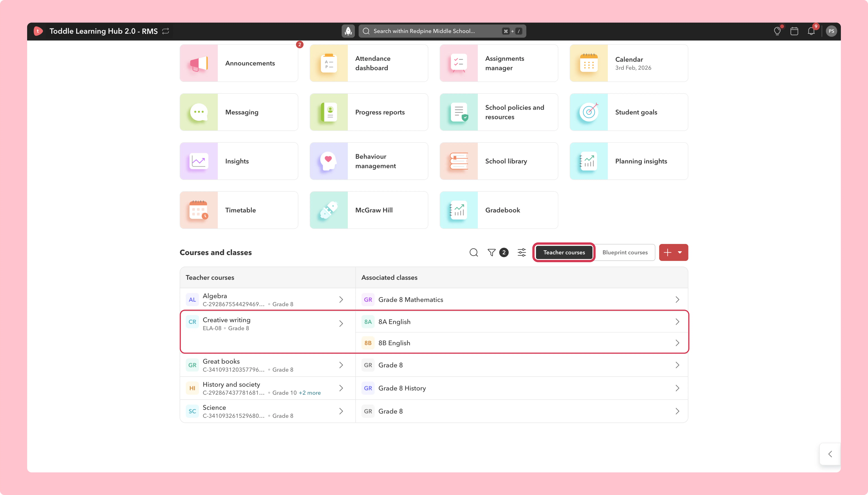Expand the Creative writing course chevron

coord(341,324)
